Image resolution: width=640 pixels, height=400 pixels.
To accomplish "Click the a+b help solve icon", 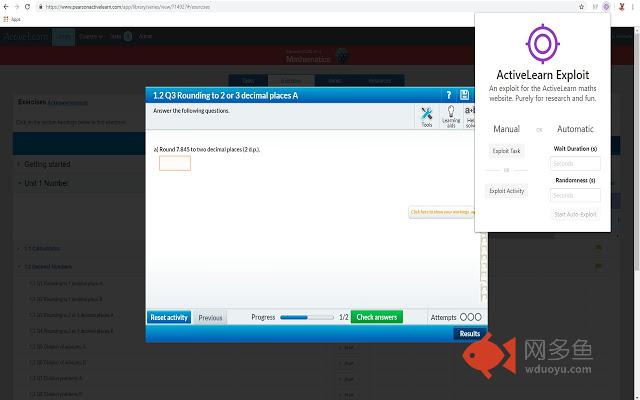I will click(470, 117).
